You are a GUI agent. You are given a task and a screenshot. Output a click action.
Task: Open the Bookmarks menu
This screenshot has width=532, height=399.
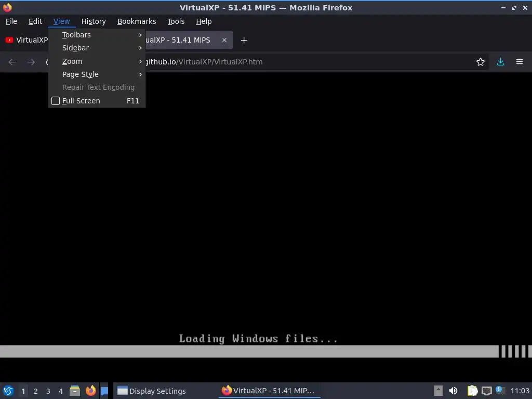(137, 21)
